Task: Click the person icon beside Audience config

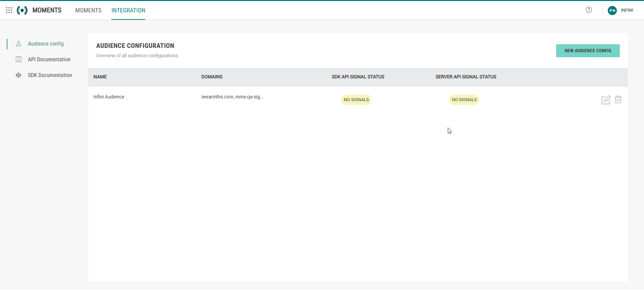Action: point(19,44)
